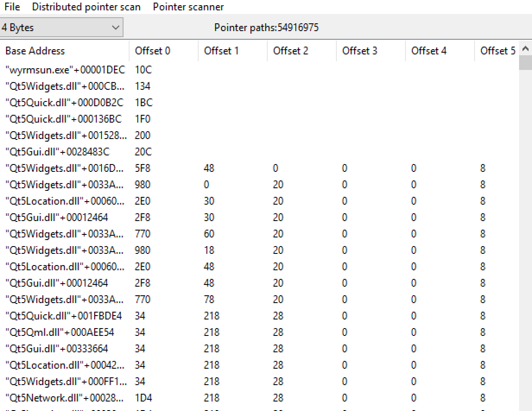The height and width of the screenshot is (411, 532).
Task: Click the vertical scrollbar thumb
Action: coord(526,63)
